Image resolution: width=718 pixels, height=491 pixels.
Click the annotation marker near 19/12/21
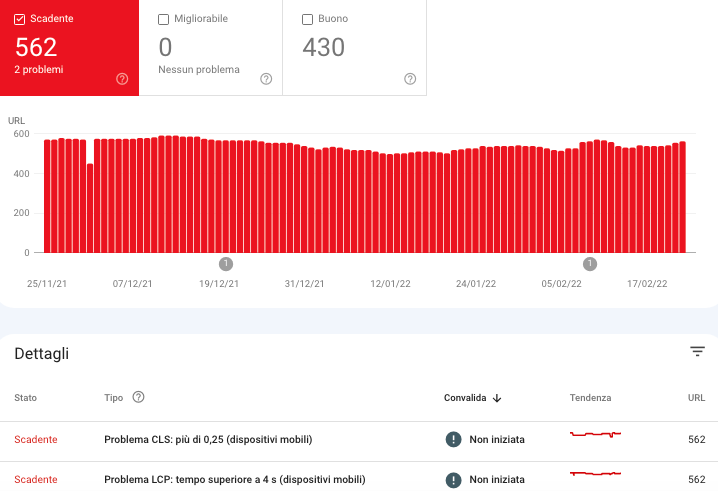[226, 264]
